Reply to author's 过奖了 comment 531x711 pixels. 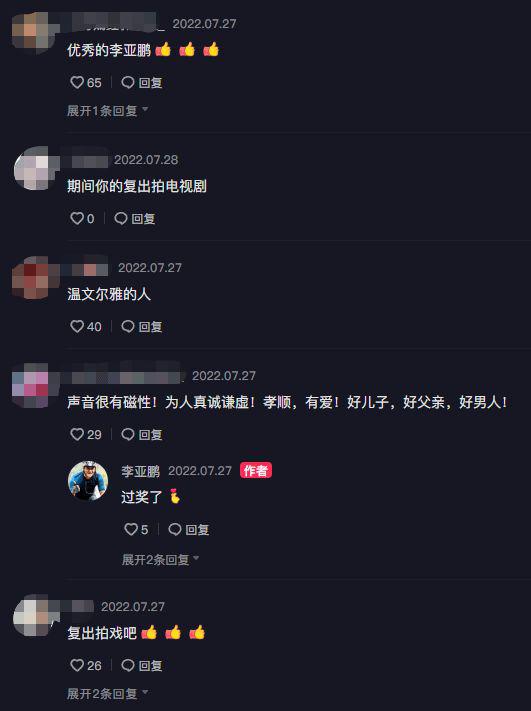pyautogui.click(x=189, y=529)
